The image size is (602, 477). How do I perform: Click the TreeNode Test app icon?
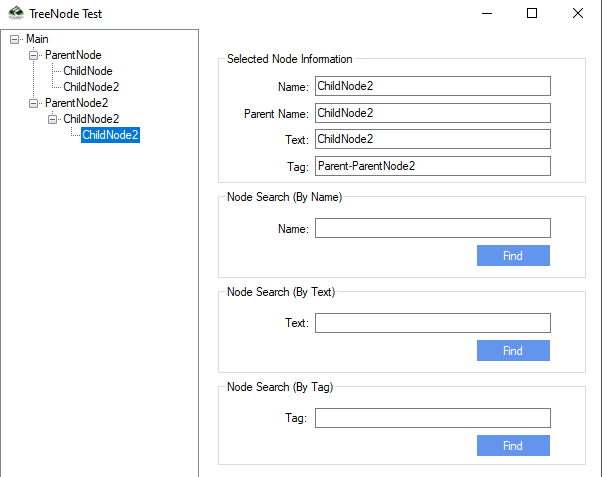tap(16, 14)
